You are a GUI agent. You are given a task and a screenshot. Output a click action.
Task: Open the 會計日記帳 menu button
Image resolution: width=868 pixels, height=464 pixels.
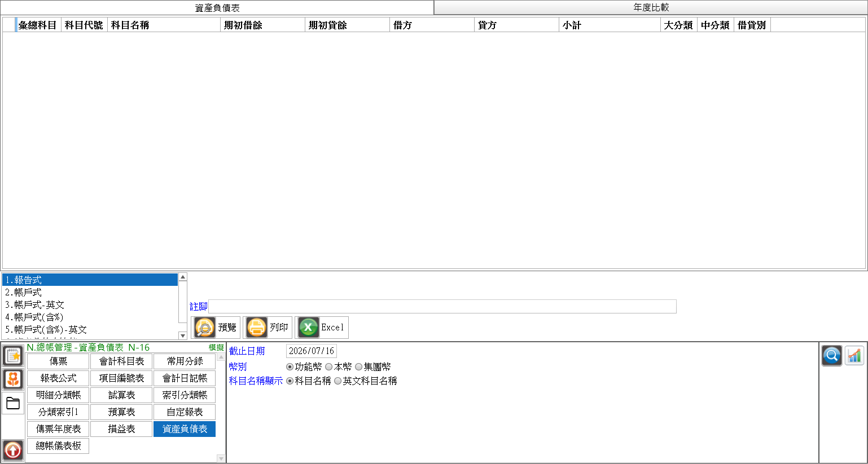pyautogui.click(x=185, y=378)
